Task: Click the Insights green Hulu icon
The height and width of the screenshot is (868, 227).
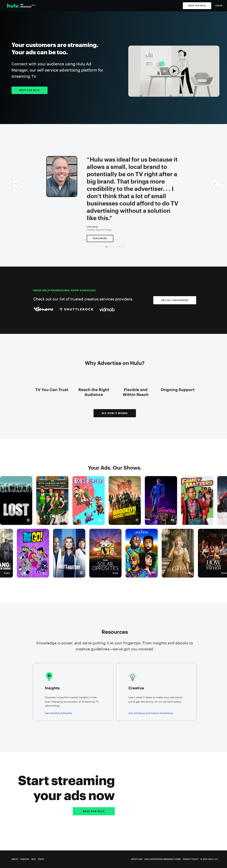Action: coord(49,676)
